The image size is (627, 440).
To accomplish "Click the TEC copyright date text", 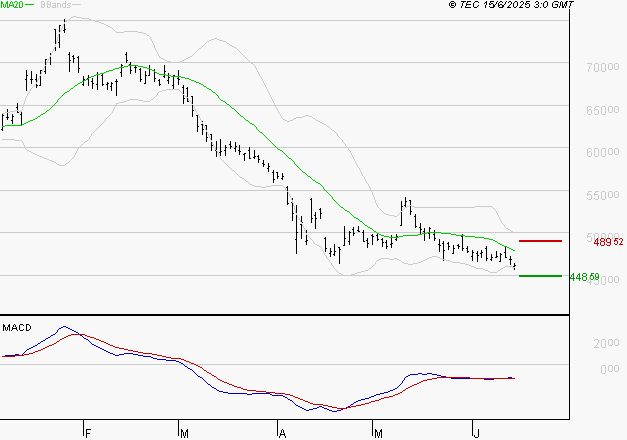I will 511,5.
